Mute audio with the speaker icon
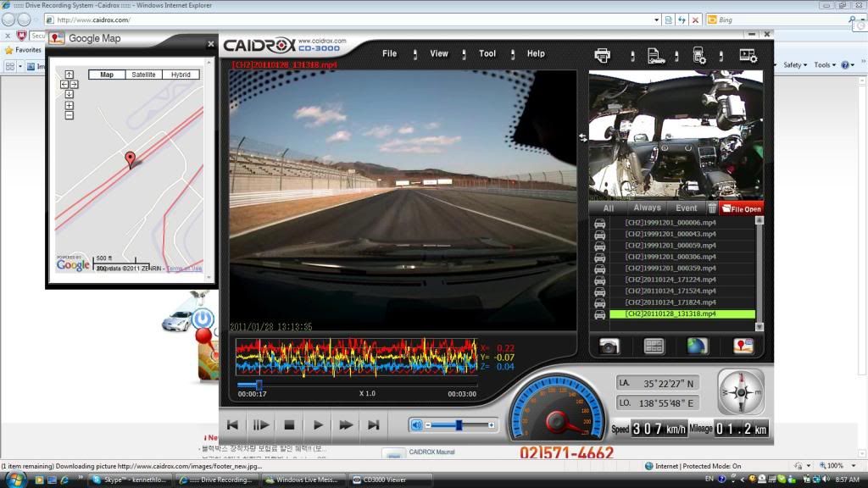This screenshot has width=868, height=488. (x=416, y=425)
